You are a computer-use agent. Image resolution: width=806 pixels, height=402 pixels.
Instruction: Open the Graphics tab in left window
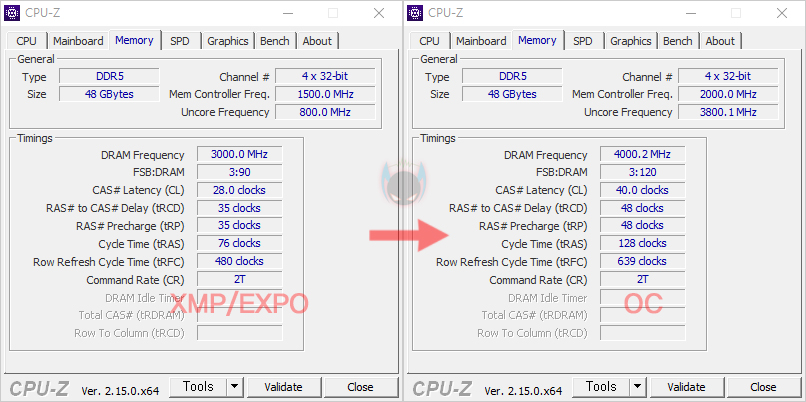pos(228,41)
